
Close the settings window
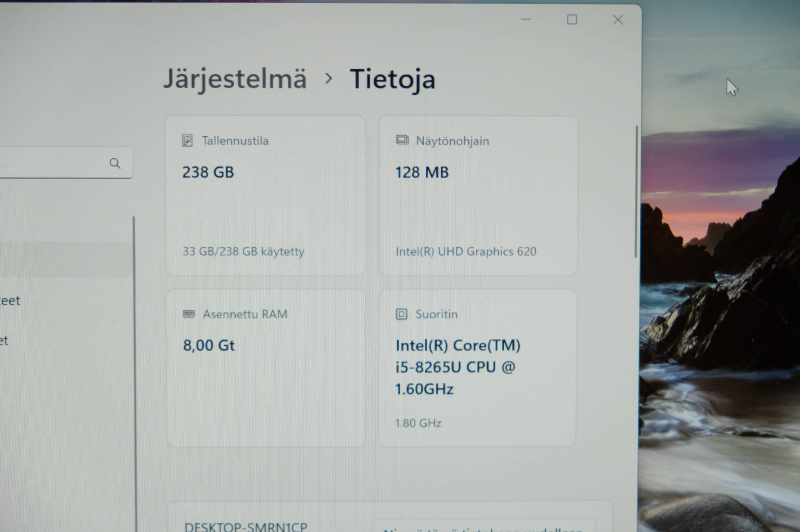(x=618, y=20)
